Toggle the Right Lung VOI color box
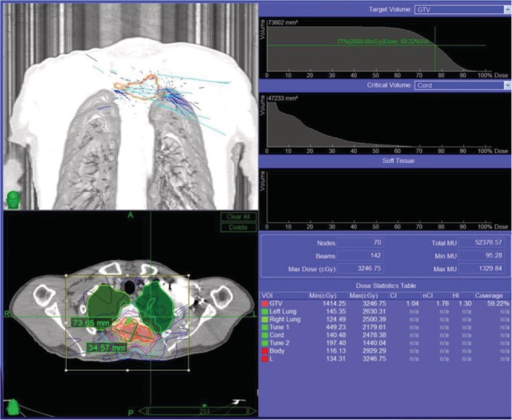512x420 pixels. [265, 320]
